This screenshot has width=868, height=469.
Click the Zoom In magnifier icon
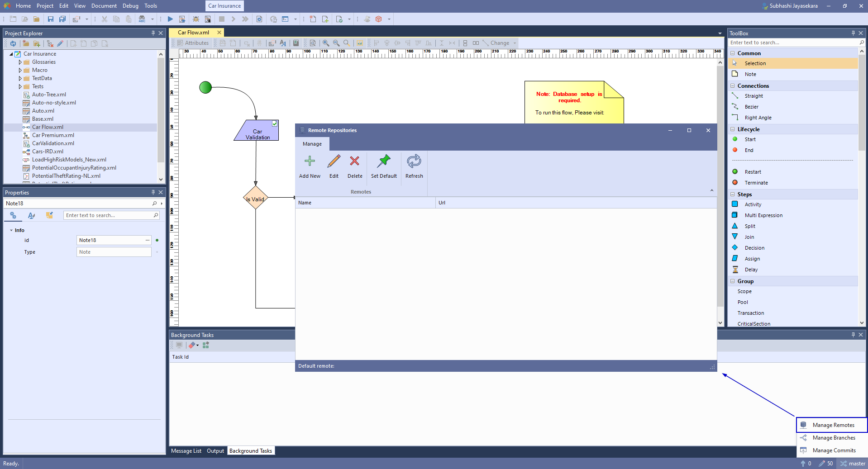click(326, 43)
